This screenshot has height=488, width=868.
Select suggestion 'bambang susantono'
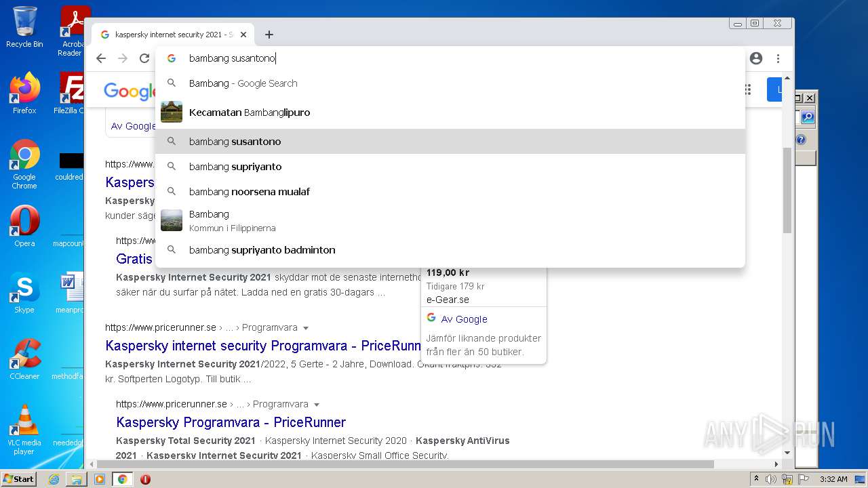click(450, 142)
